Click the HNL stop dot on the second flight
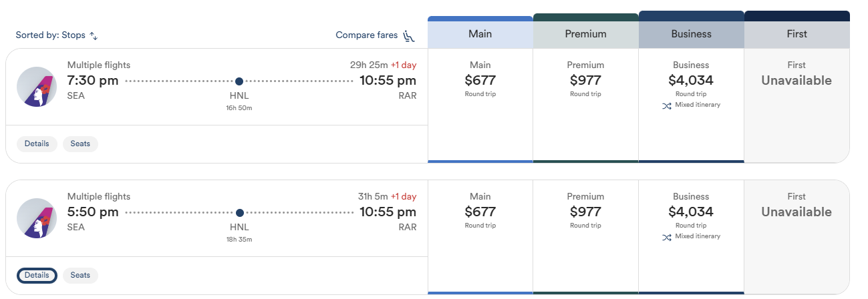The height and width of the screenshot is (299, 868). (239, 213)
